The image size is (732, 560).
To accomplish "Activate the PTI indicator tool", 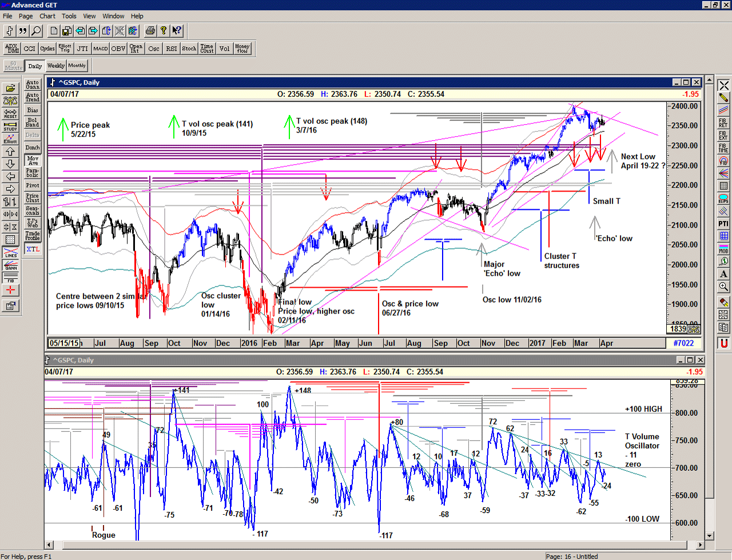I will pyautogui.click(x=723, y=224).
